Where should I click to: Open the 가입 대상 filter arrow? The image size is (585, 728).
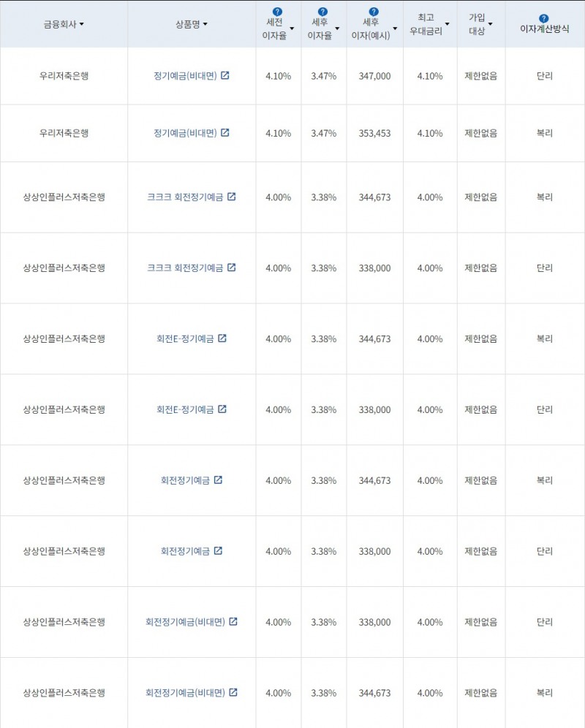coord(490,24)
